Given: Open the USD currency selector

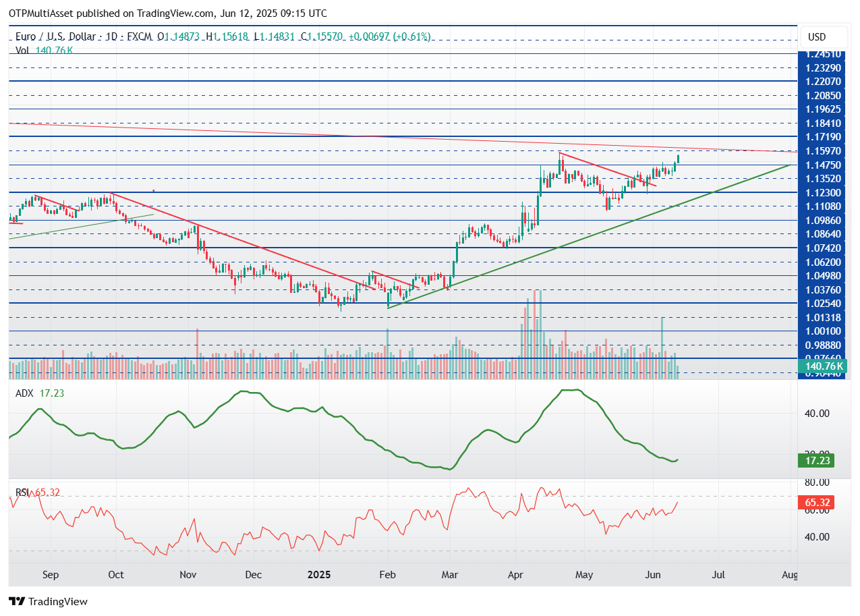Looking at the screenshot, I should pos(817,37).
